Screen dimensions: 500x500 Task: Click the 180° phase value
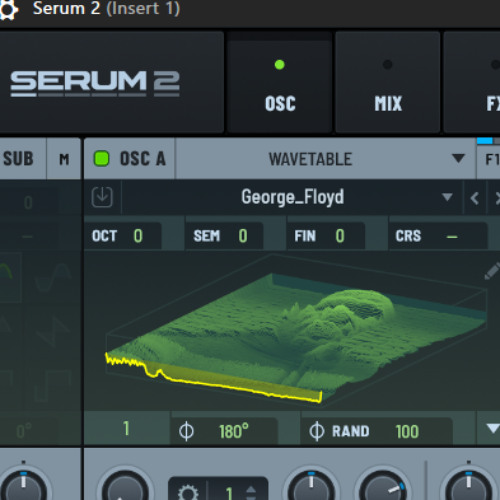234,431
